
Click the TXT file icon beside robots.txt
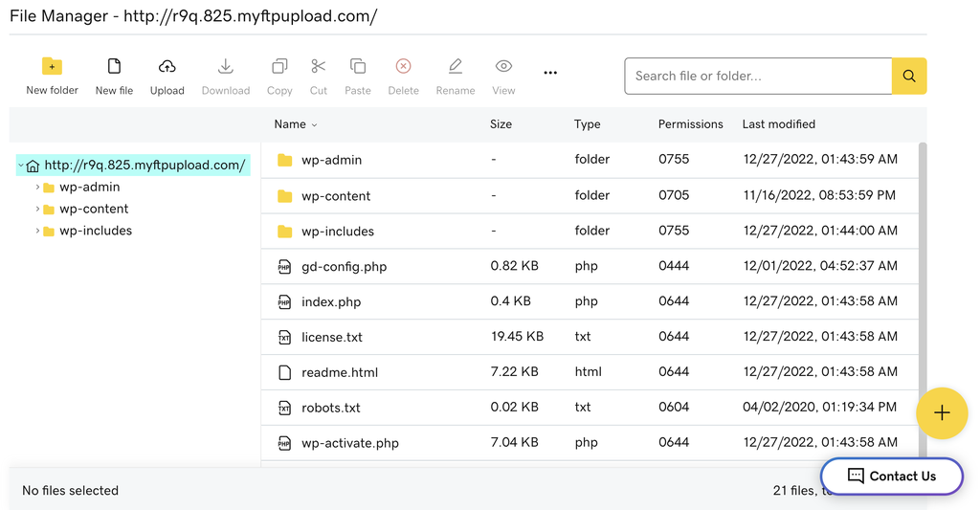click(284, 409)
